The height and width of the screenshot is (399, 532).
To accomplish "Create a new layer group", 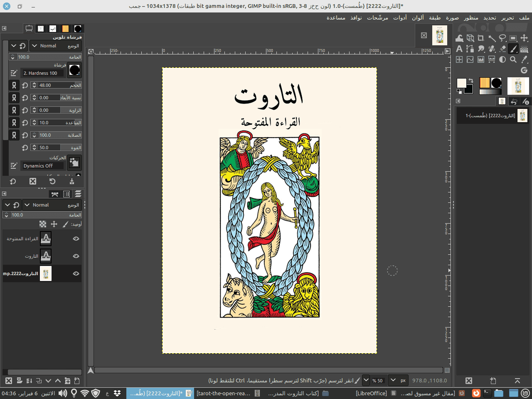I will click(x=67, y=381).
